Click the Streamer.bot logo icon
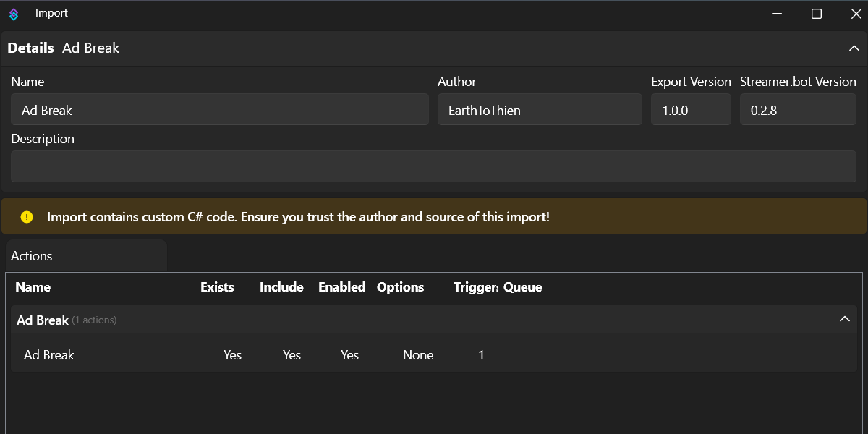The height and width of the screenshot is (434, 868). (14, 14)
